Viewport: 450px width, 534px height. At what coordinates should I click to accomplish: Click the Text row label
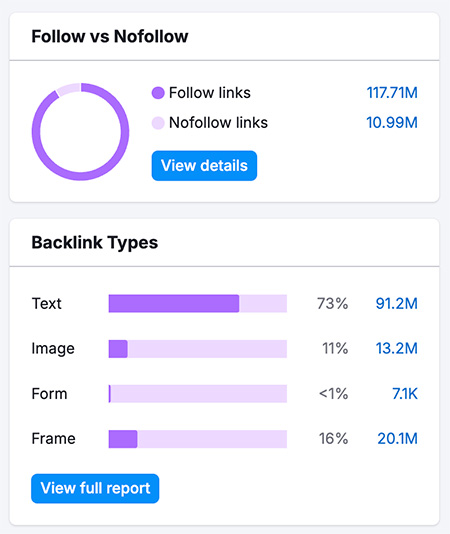point(47,303)
